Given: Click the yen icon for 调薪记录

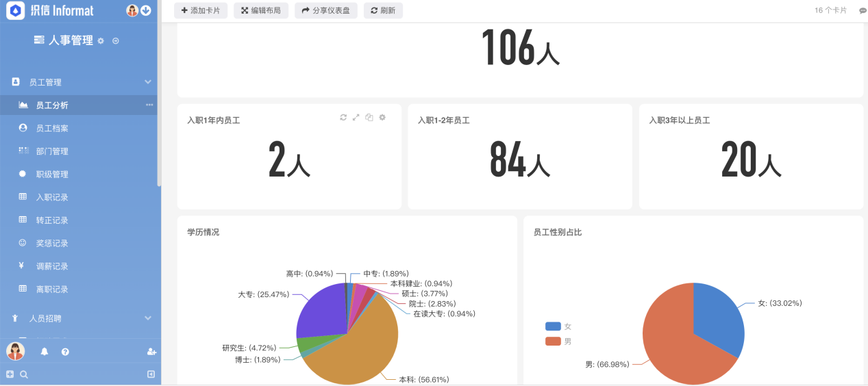Looking at the screenshot, I should (x=22, y=266).
